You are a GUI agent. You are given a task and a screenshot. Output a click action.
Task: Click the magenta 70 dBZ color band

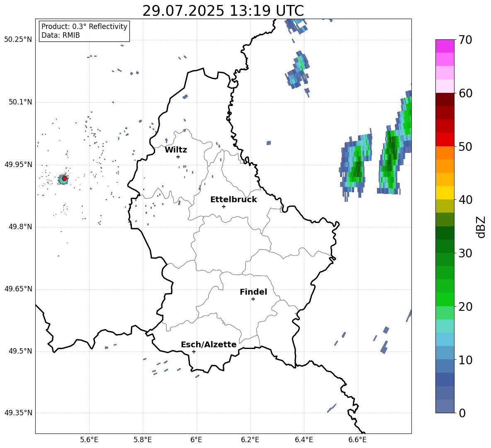point(445,46)
